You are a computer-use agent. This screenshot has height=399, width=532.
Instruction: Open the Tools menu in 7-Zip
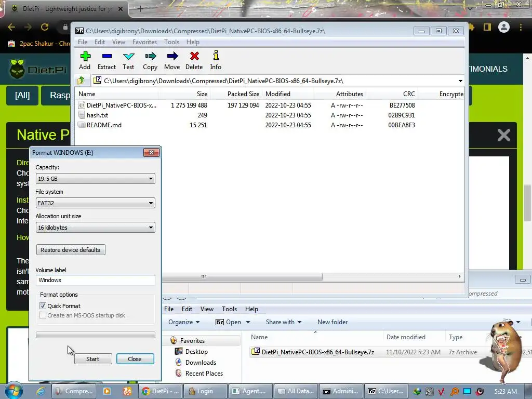(x=171, y=42)
